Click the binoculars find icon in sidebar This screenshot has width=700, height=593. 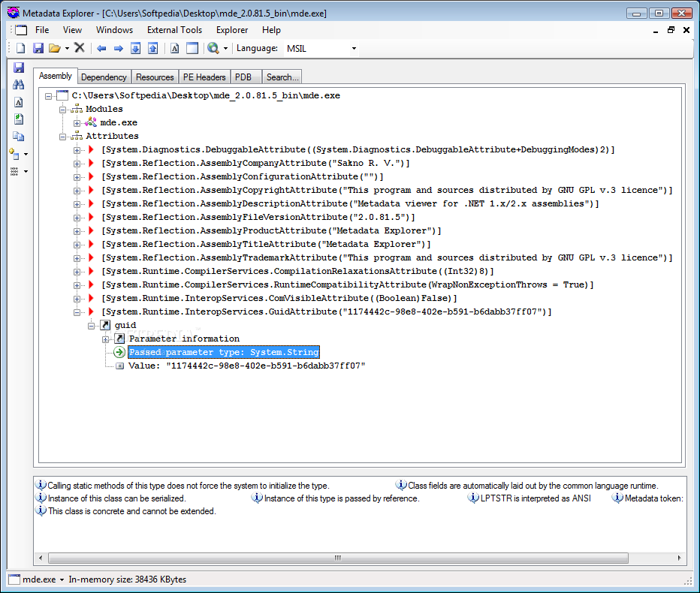(x=18, y=85)
